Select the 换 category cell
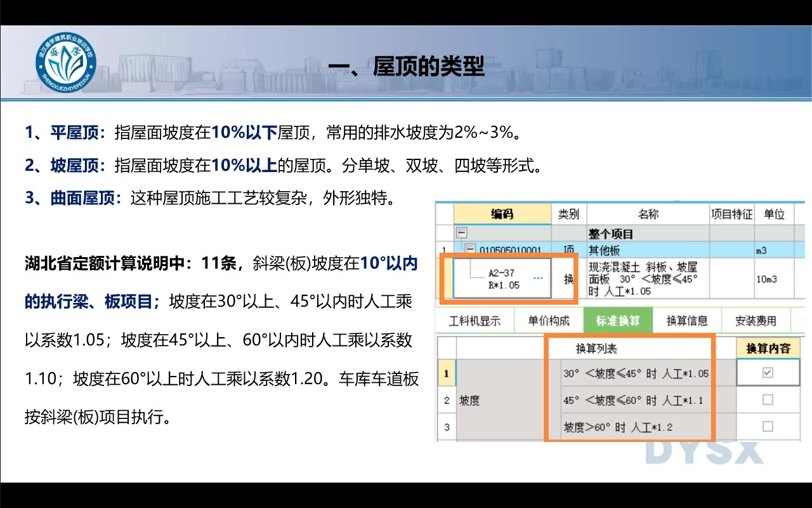The height and width of the screenshot is (508, 812). [568, 279]
